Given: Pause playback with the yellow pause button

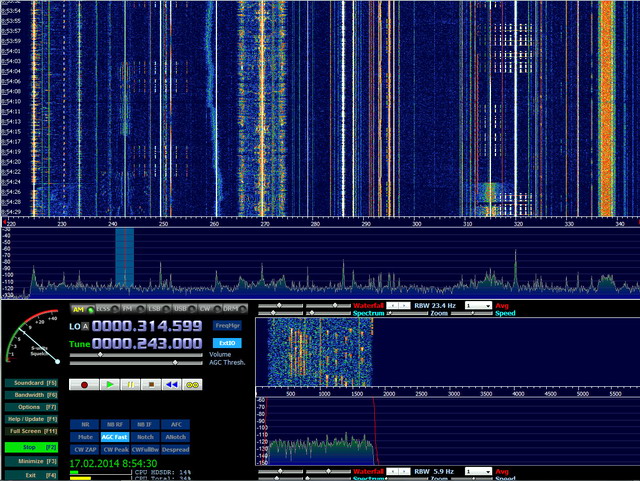Looking at the screenshot, I should (130, 385).
